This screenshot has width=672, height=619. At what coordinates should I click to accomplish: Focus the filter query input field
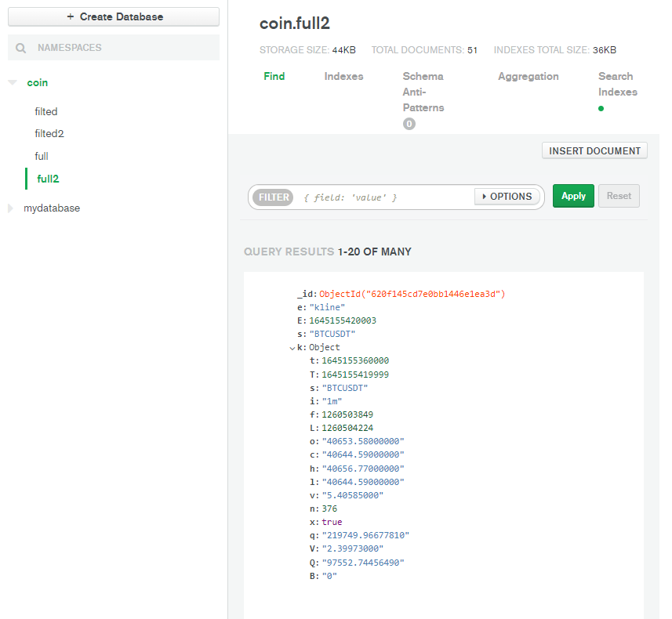pyautogui.click(x=383, y=197)
